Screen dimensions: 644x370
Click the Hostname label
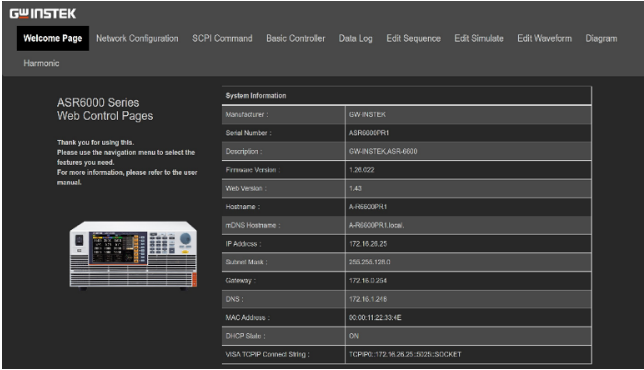pos(242,207)
